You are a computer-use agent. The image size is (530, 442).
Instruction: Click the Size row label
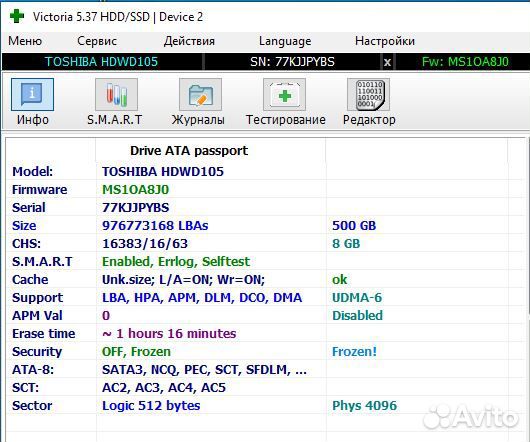[x=24, y=225]
